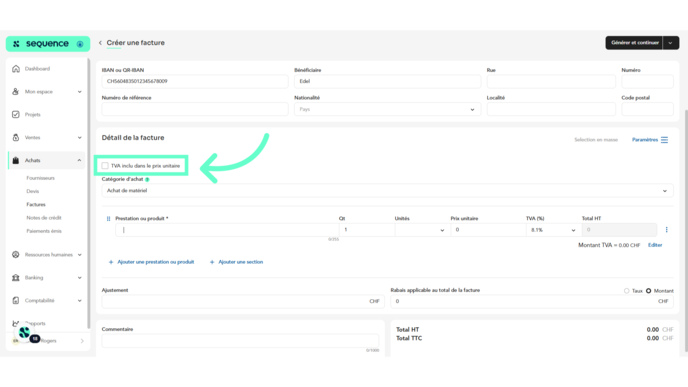This screenshot has height=387, width=688.
Task: Open Notes de crédit submenu item
Action: (x=44, y=218)
